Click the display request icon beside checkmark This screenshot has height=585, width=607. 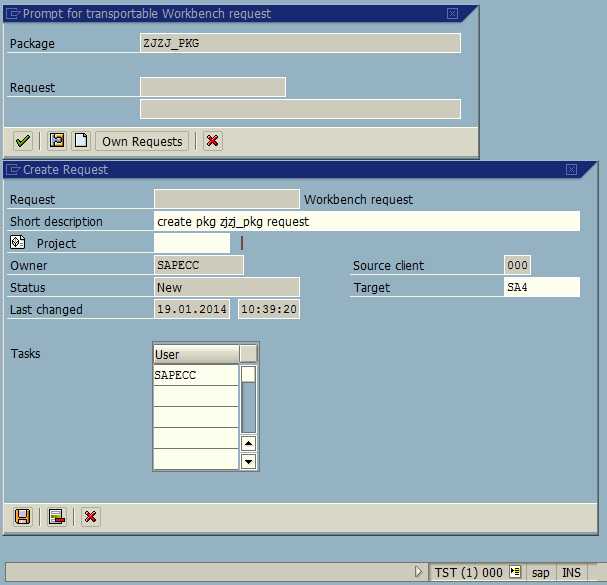coord(57,140)
